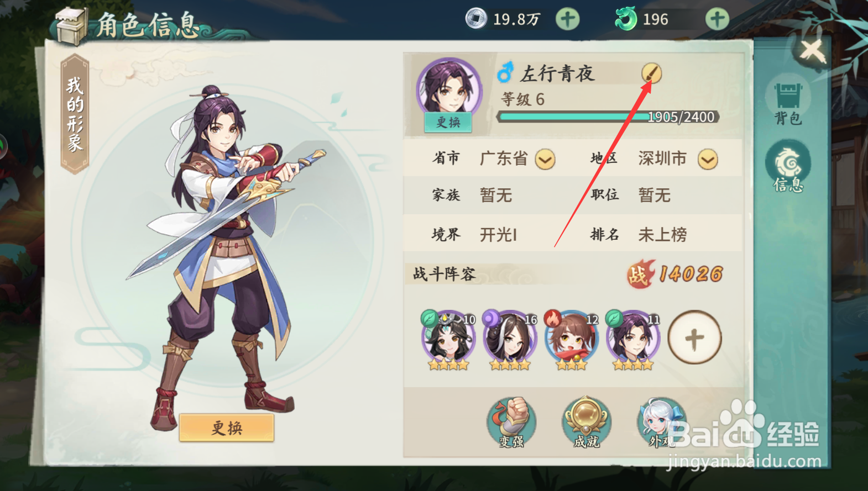This screenshot has height=491, width=868.
Task: Click the experience progress bar 1905/2400
Action: (x=608, y=117)
